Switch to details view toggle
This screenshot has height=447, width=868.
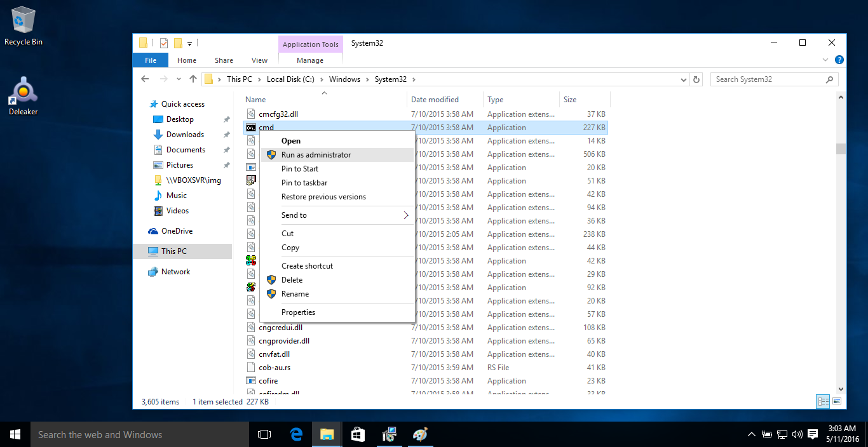pos(823,401)
